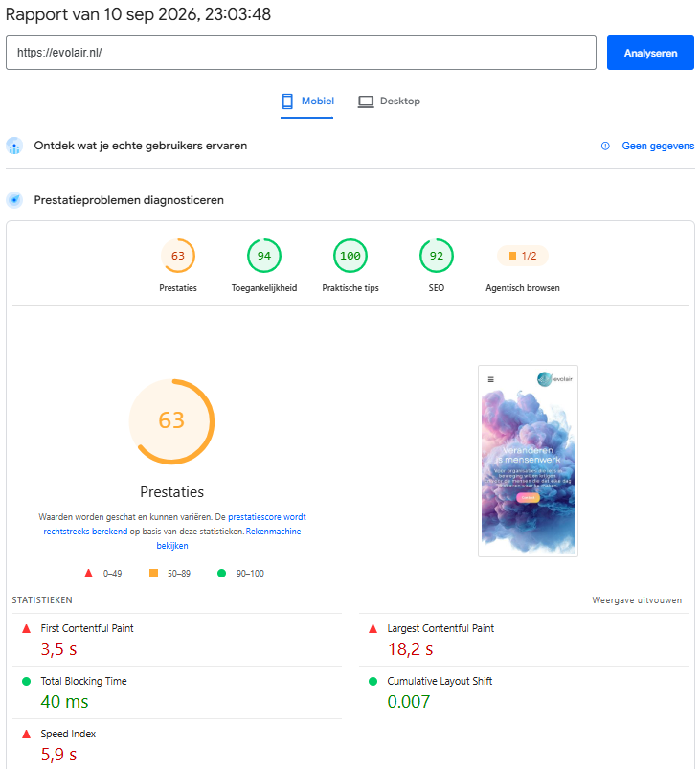
Task: Select the Praktische tips 100 score gauge
Action: point(350,256)
